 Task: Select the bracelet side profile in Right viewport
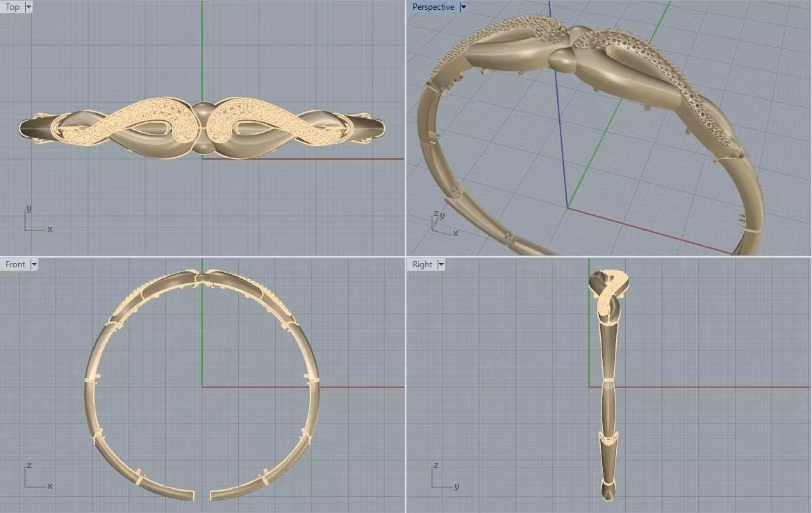coord(609,385)
